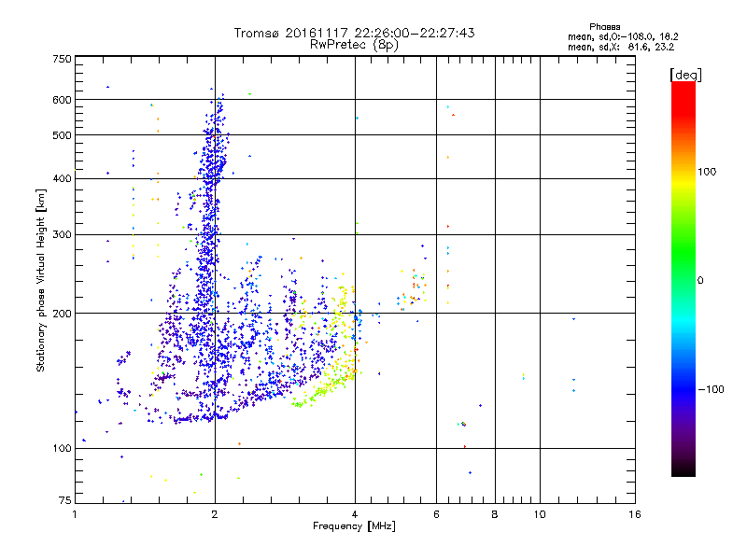Click the x-axis tick label '10'

click(x=540, y=514)
